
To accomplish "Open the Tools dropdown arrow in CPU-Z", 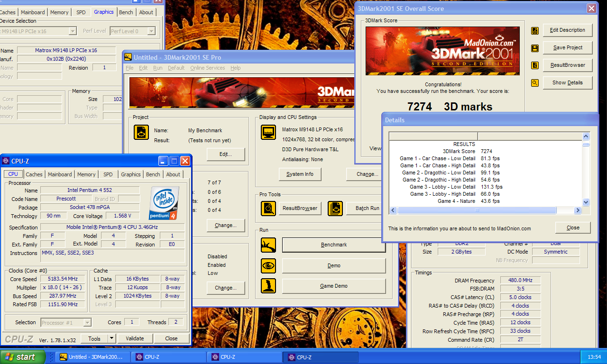I will click(x=112, y=338).
